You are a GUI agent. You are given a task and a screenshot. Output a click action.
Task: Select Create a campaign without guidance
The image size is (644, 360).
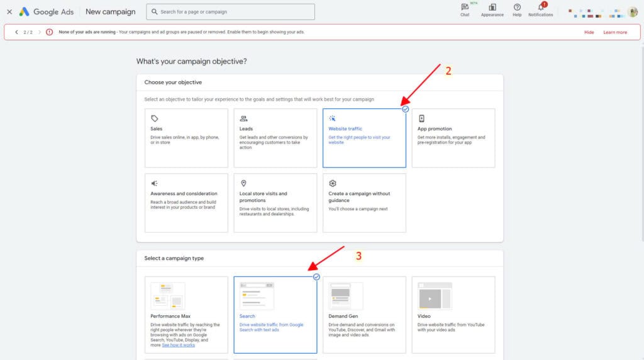point(364,203)
